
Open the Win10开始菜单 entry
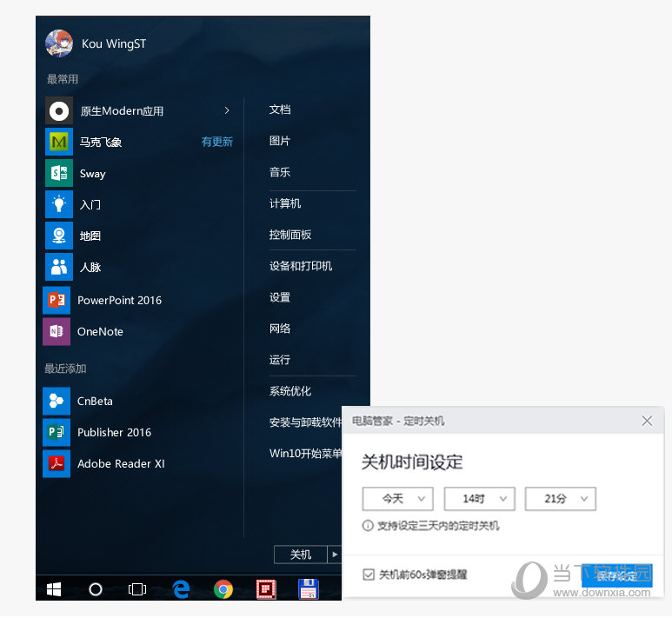pyautogui.click(x=305, y=454)
